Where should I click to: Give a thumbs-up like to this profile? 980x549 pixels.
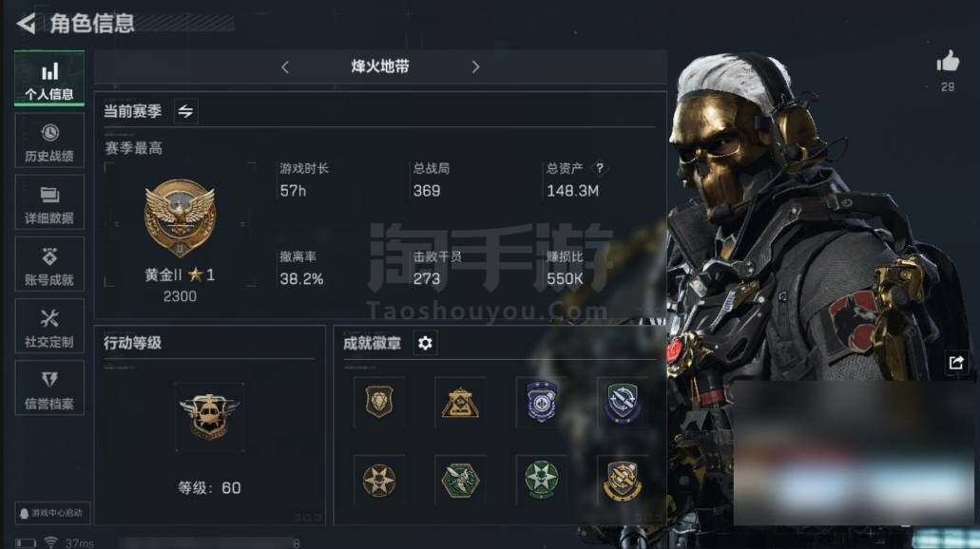[948, 61]
